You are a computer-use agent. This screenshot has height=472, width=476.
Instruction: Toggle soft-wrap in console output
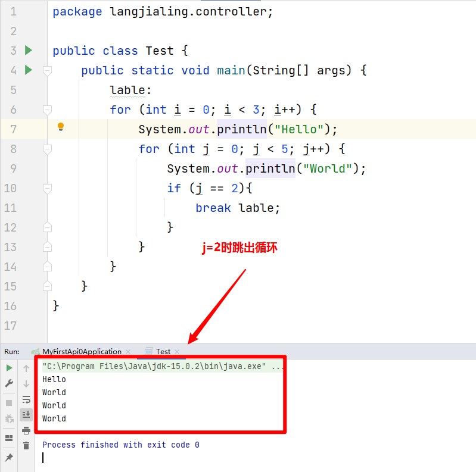click(26, 399)
